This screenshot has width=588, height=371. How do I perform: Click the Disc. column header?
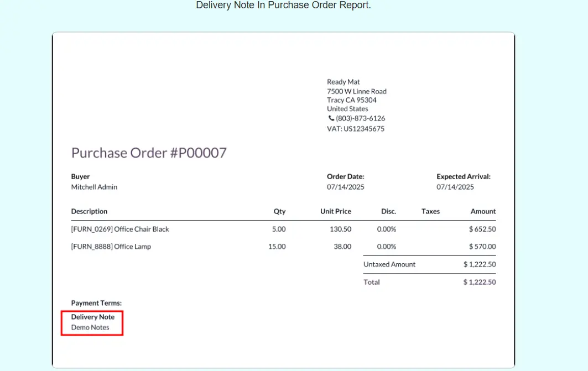[388, 211]
